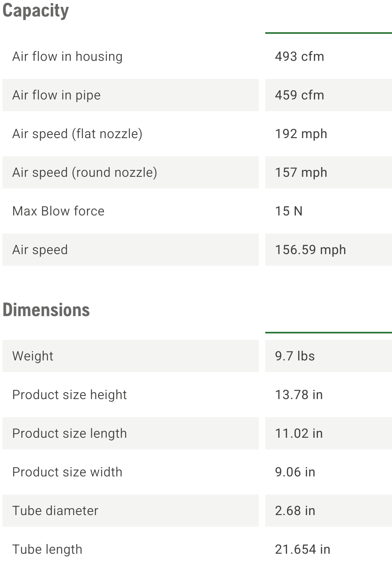
Task: Click the Product size width label
Action: (67, 472)
